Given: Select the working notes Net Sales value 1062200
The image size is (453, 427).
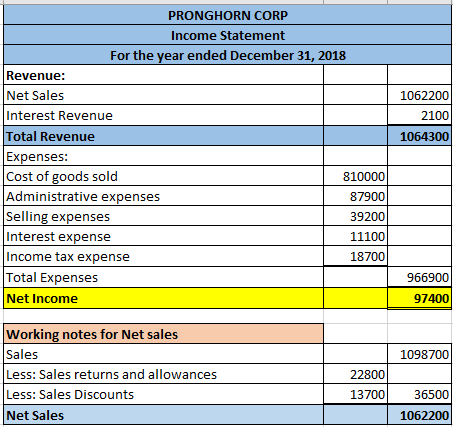Looking at the screenshot, I should coord(419,415).
